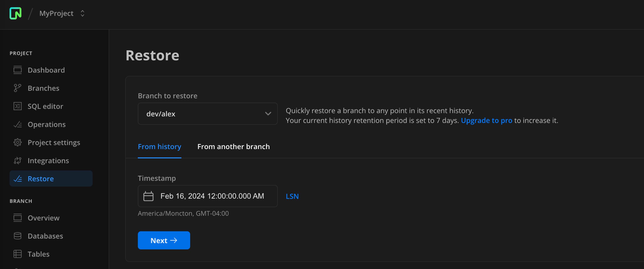Open the MyProject project switcher
Viewport: 644px width, 269px height.
point(62,13)
